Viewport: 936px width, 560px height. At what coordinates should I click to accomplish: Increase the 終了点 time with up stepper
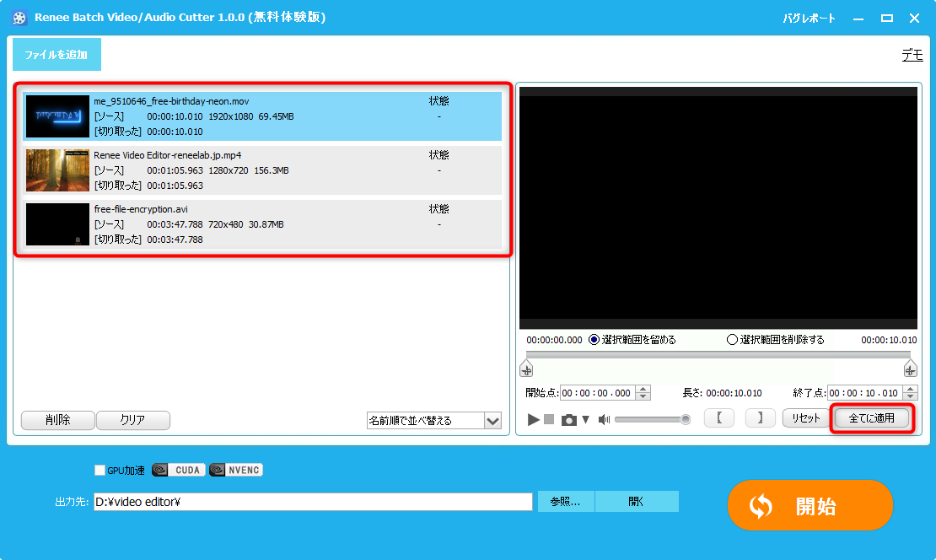(x=911, y=390)
